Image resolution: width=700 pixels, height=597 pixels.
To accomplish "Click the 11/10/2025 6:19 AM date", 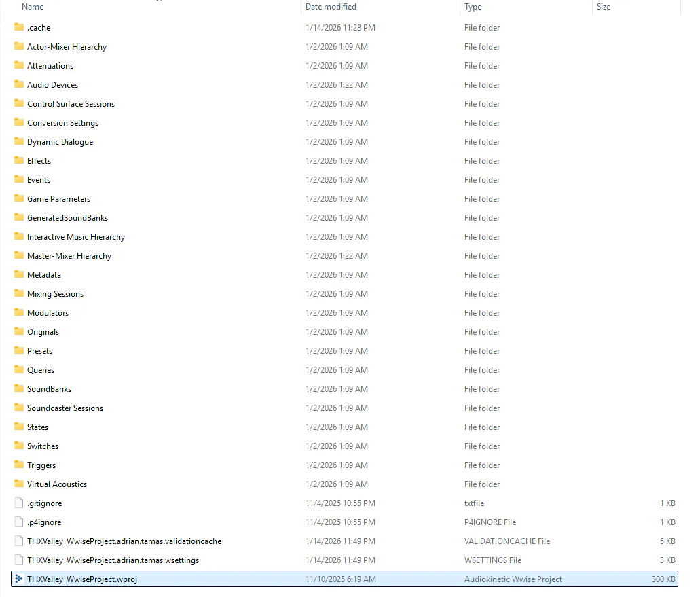I will (x=341, y=579).
